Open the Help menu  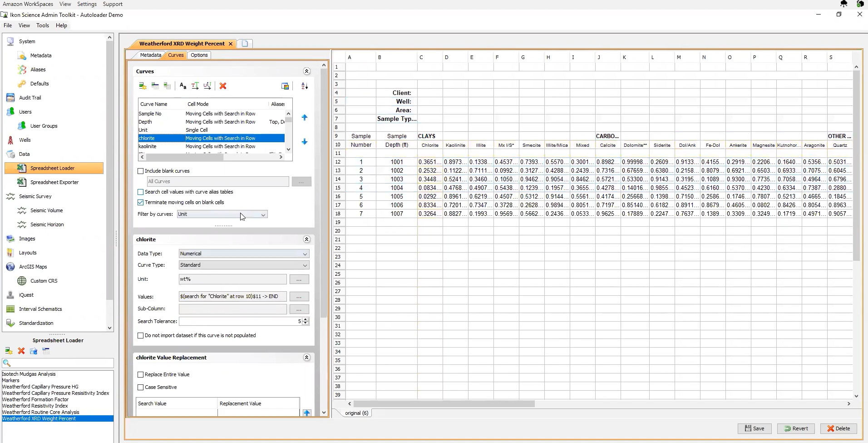61,25
